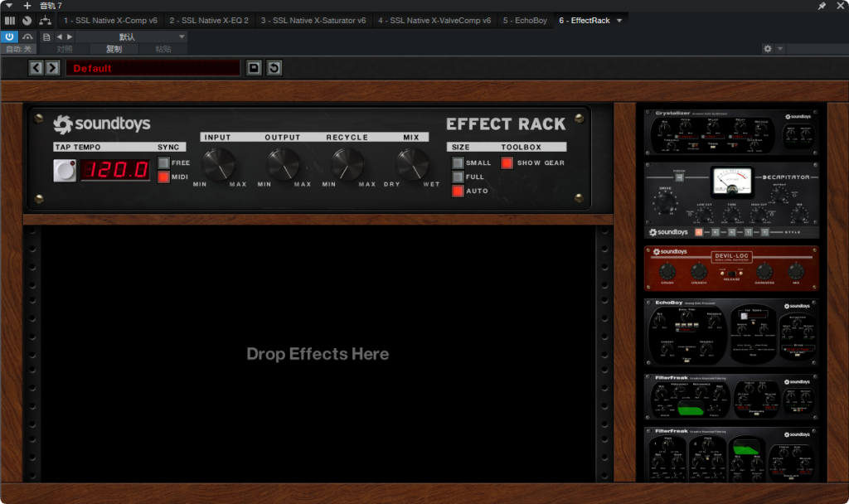The height and width of the screenshot is (504, 849).
Task: Toggle MIDI sync mode
Action: 163,177
